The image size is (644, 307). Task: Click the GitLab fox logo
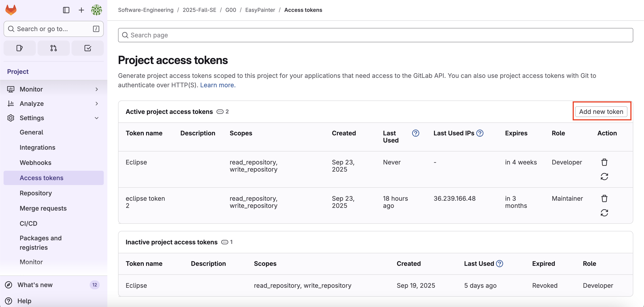point(11,10)
